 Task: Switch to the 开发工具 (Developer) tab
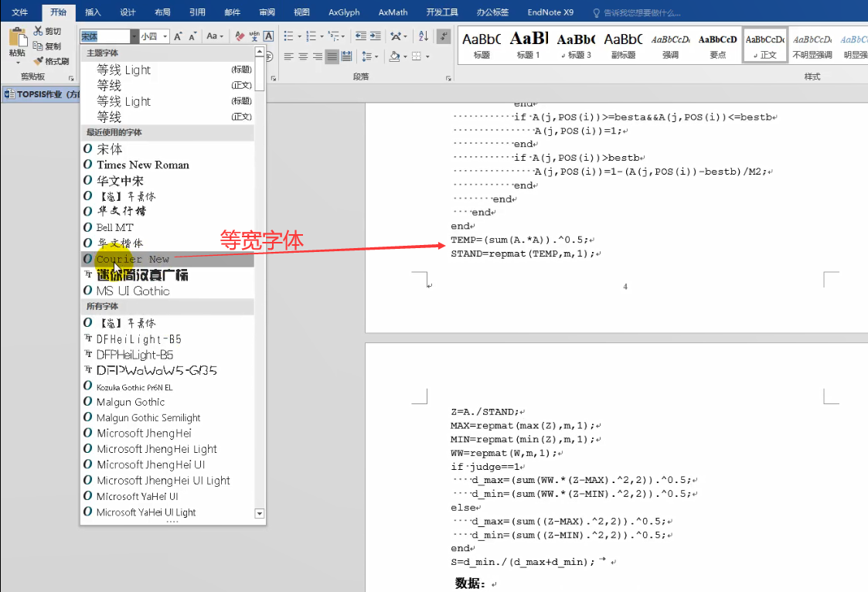pyautogui.click(x=442, y=12)
